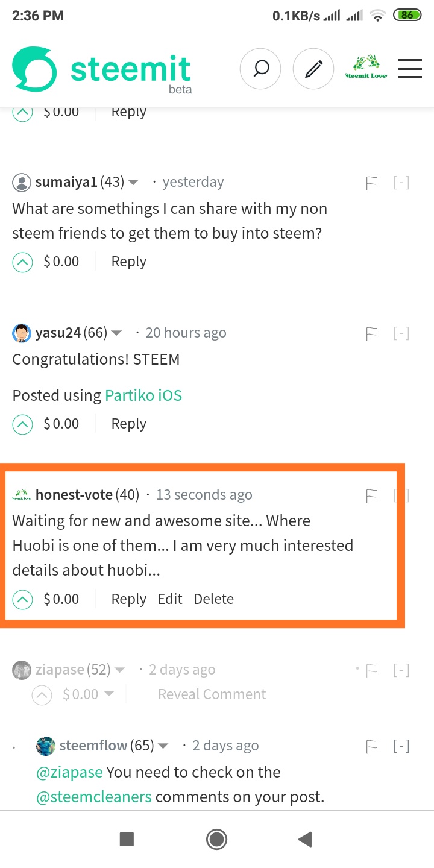Open Steemit Lover profile avatar
434x868 pixels.
point(366,69)
